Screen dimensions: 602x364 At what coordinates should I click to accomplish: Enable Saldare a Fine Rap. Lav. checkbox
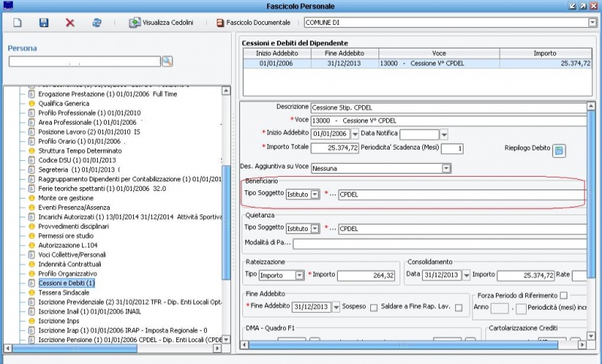tap(458, 308)
